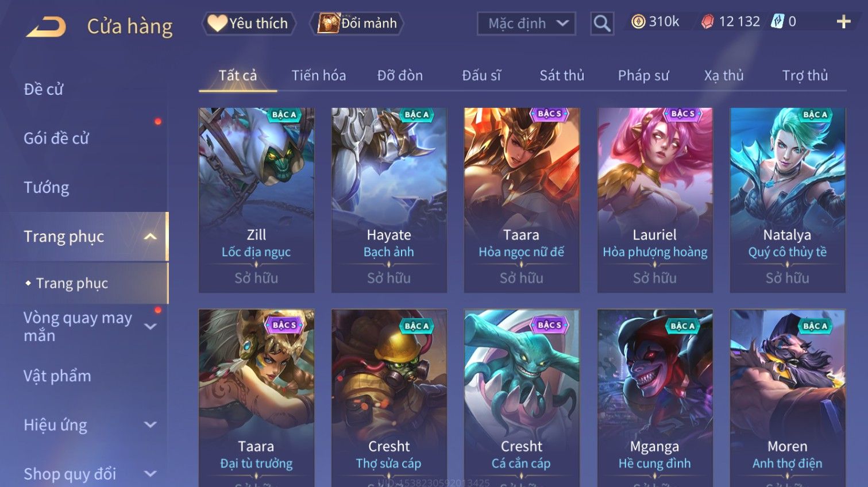Tap the back arrow icon beside Cửa hàng
This screenshot has height=487, width=868.
tap(46, 26)
